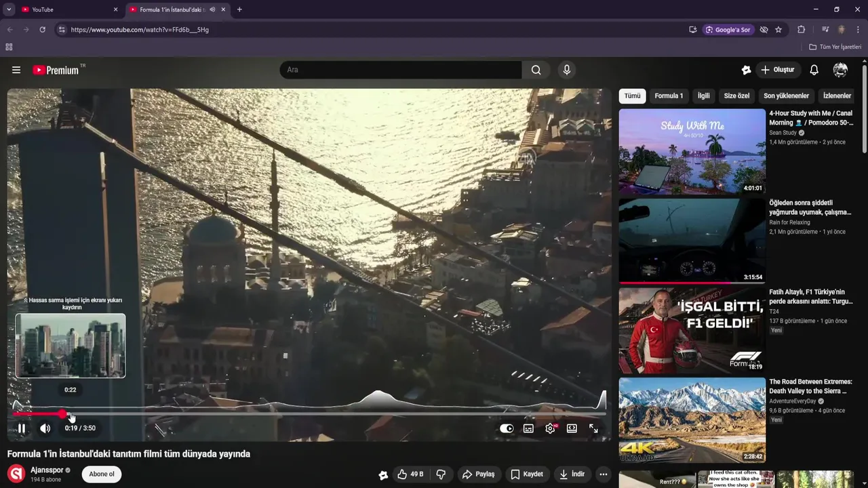Enter full screen mode
Screen dimensions: 868x488
(593, 428)
